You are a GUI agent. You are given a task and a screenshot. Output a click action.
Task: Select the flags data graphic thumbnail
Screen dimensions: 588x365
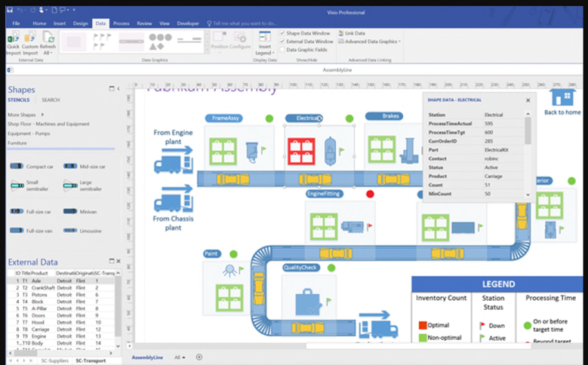[102, 41]
